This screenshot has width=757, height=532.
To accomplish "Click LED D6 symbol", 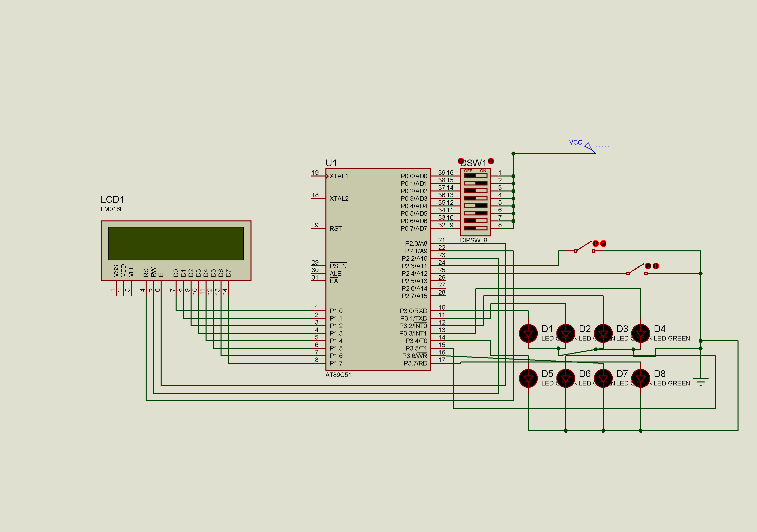I will point(566,378).
